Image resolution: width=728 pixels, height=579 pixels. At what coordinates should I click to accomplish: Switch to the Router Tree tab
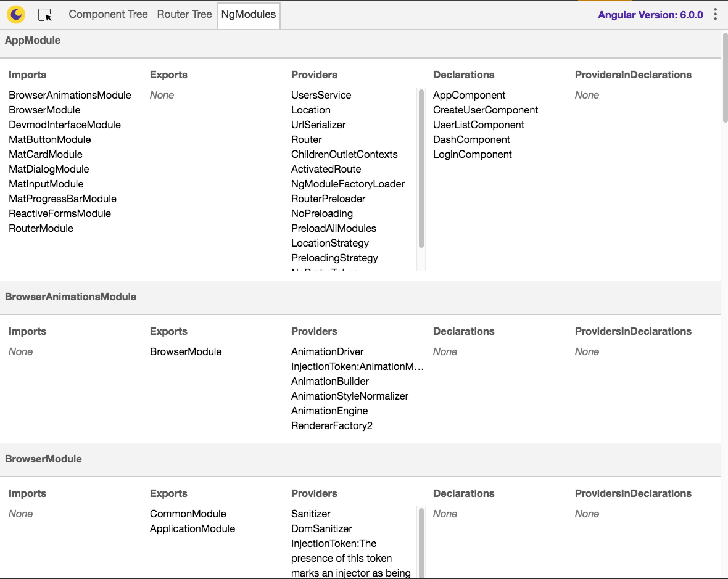pyautogui.click(x=184, y=14)
